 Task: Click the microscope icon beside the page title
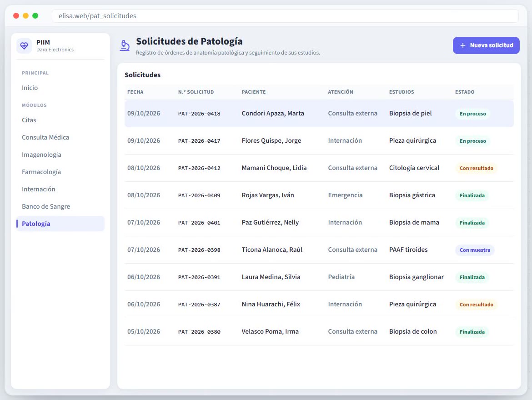125,45
